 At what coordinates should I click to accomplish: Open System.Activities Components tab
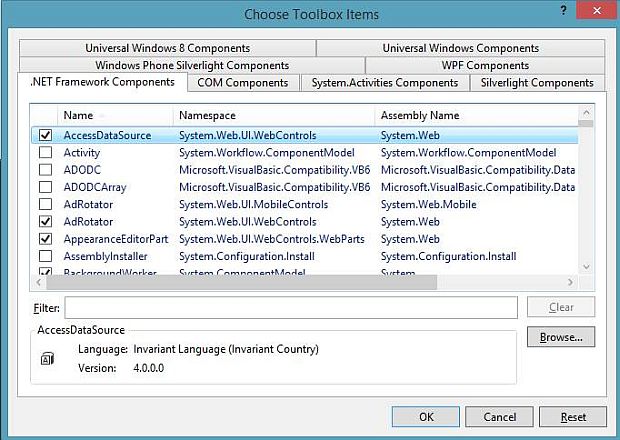[x=385, y=83]
